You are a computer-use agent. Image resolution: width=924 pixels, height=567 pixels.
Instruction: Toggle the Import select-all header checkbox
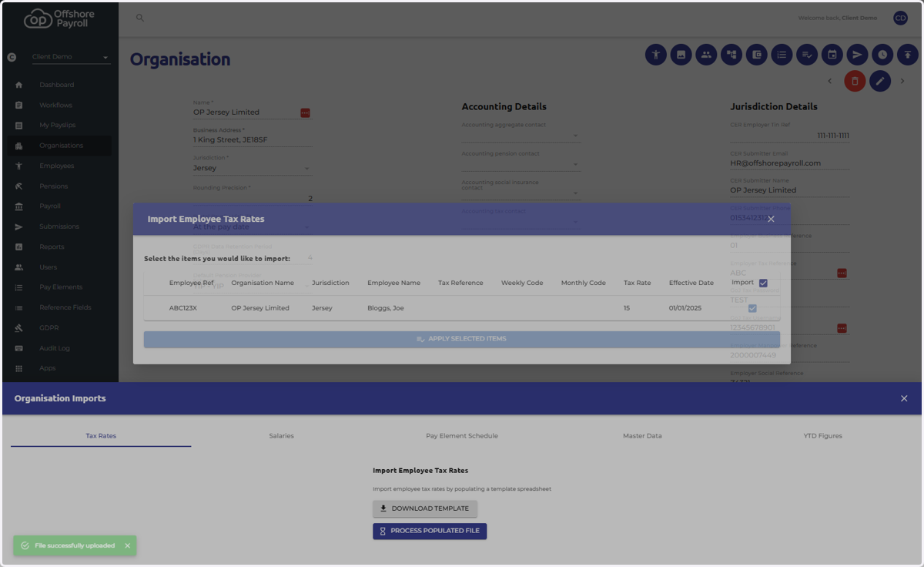pyautogui.click(x=763, y=283)
